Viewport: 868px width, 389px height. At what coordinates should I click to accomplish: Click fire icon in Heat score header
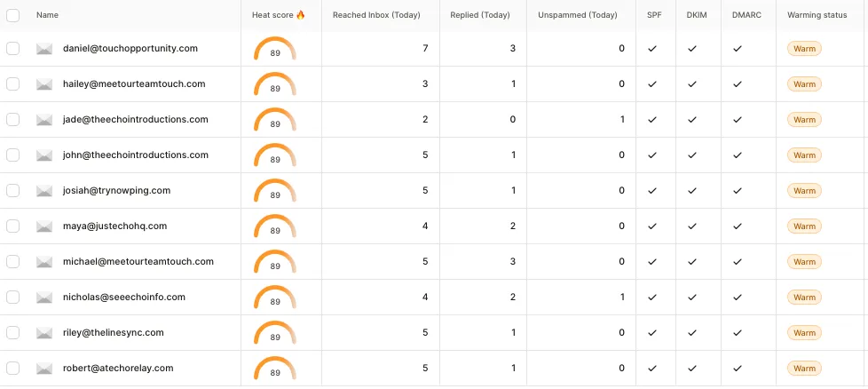(301, 15)
